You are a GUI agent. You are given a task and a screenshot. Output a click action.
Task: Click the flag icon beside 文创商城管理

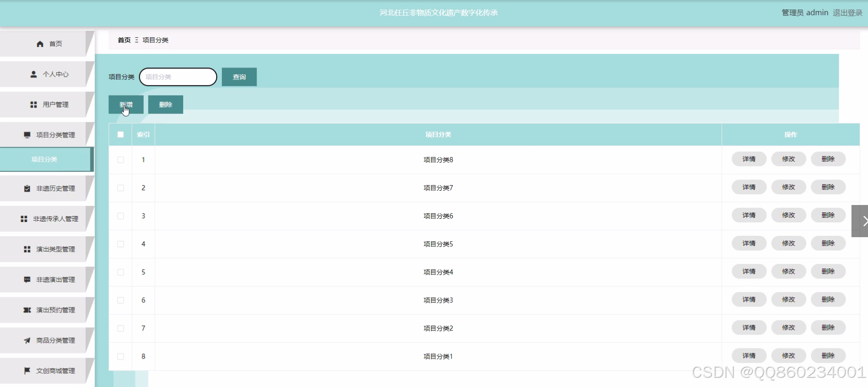click(27, 371)
